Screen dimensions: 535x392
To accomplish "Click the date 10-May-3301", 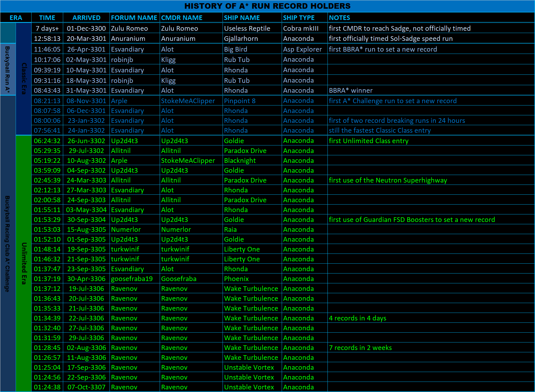I will tap(86, 70).
